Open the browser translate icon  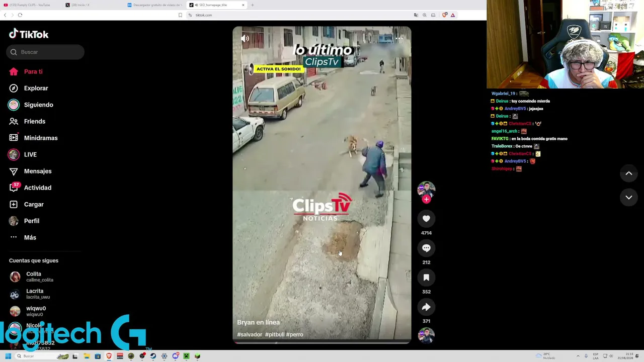point(416,15)
